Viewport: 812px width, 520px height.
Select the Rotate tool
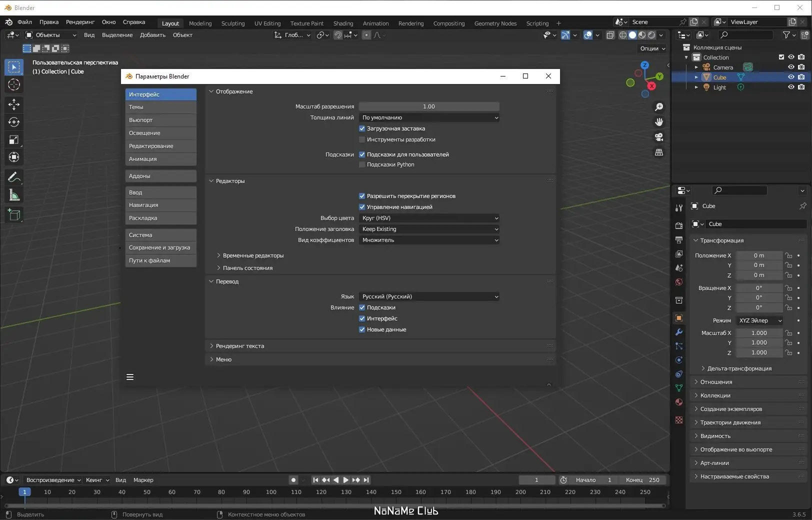14,122
